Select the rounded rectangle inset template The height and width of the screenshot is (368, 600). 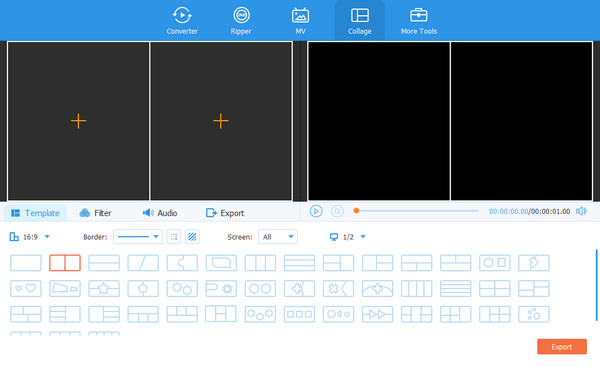221,263
